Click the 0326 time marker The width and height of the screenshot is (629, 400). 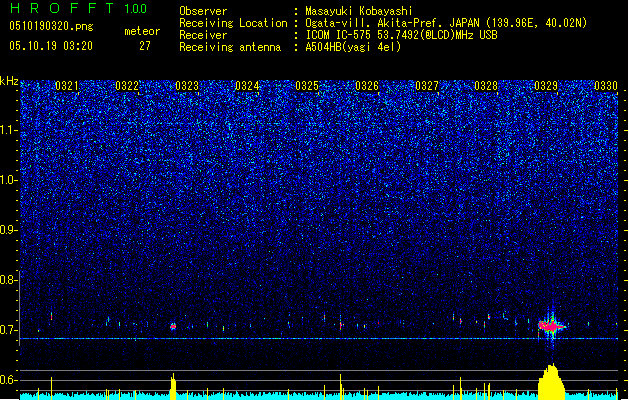point(367,86)
